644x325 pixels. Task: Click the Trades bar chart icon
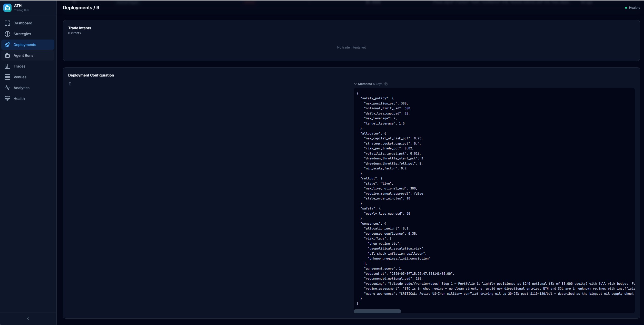click(x=7, y=66)
